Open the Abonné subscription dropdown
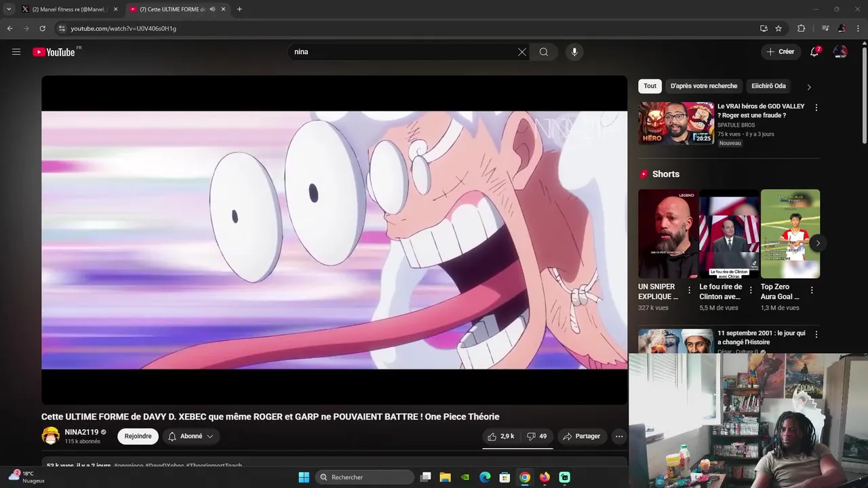This screenshot has height=488, width=868. pyautogui.click(x=191, y=436)
